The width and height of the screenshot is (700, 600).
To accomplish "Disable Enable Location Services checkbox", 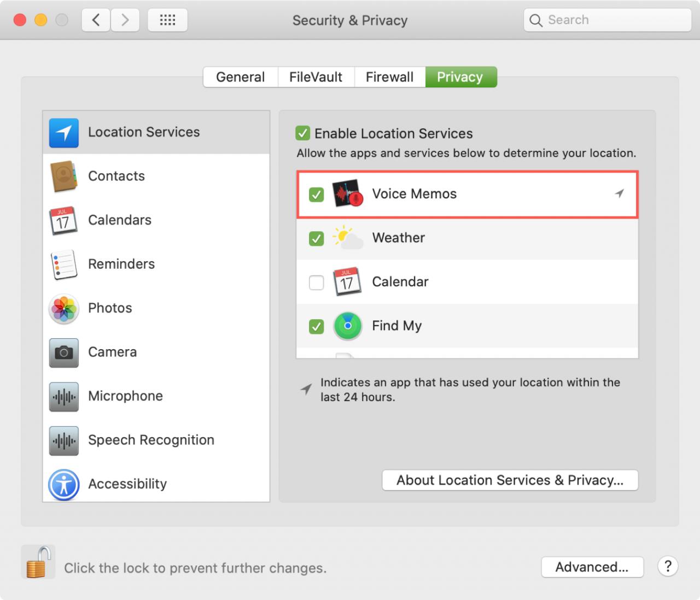I will [x=302, y=133].
